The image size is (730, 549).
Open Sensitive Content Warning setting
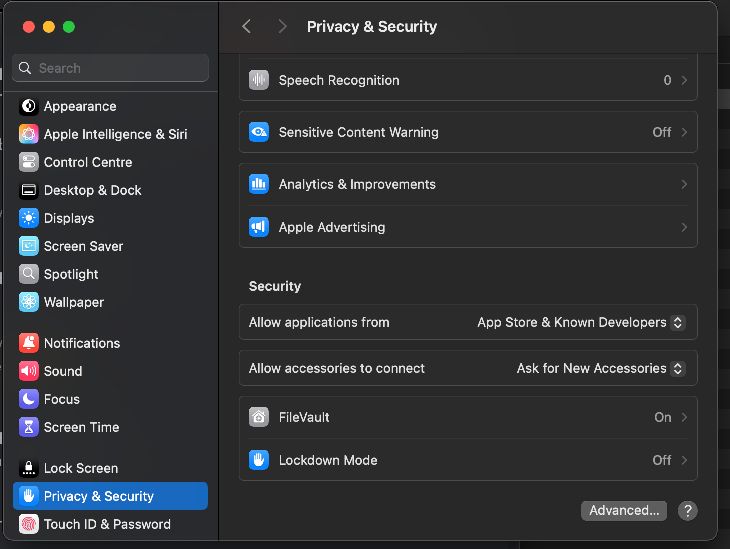pyautogui.click(x=467, y=132)
